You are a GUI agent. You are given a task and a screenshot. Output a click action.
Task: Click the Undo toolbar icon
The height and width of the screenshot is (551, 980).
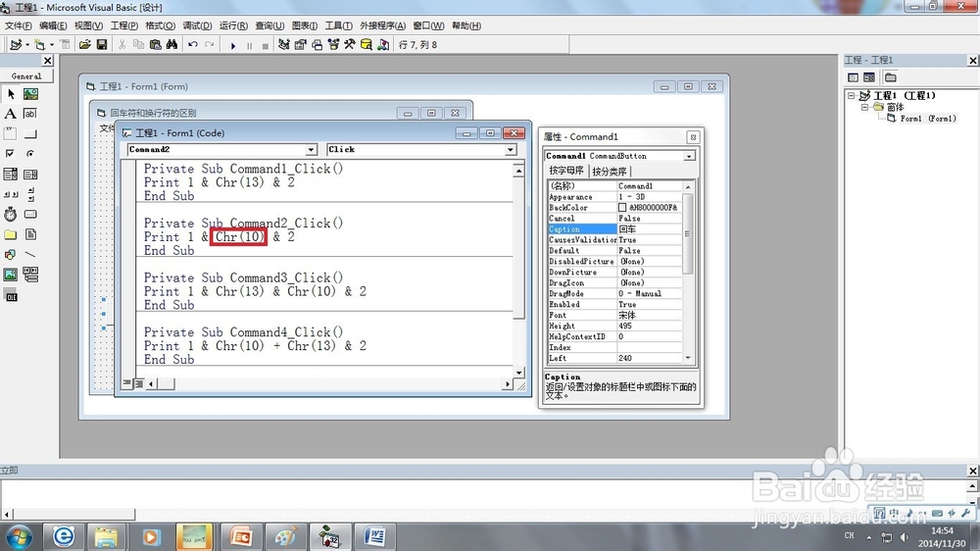pyautogui.click(x=193, y=45)
